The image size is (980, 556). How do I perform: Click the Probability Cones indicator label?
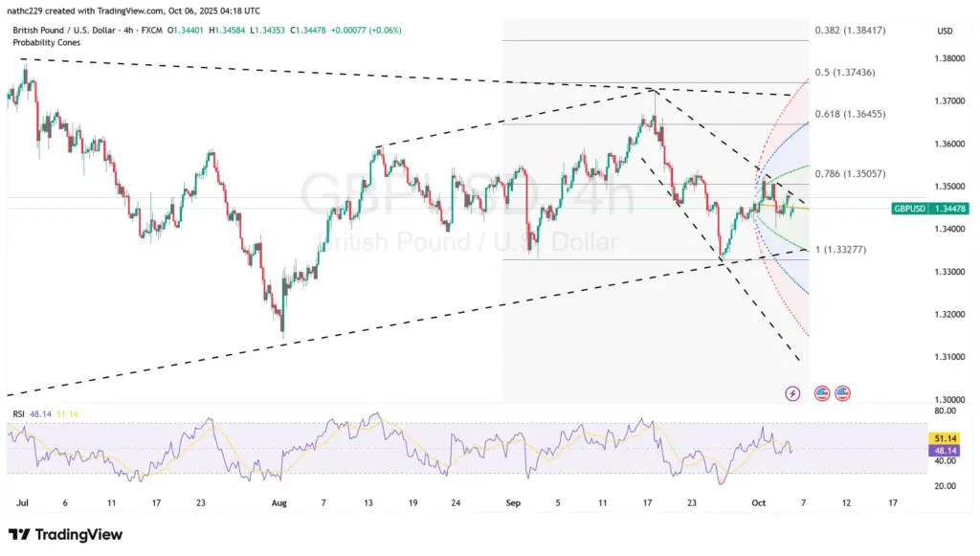(45, 43)
